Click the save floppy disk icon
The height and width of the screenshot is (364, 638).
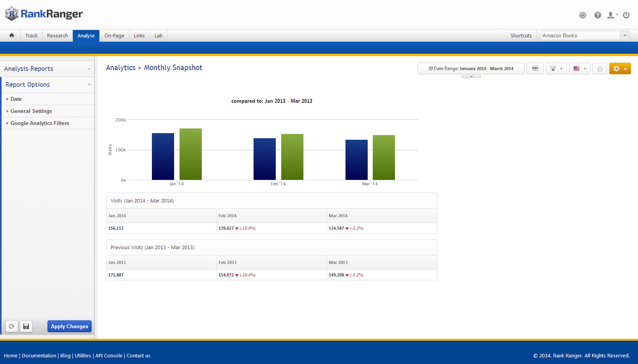[26, 326]
